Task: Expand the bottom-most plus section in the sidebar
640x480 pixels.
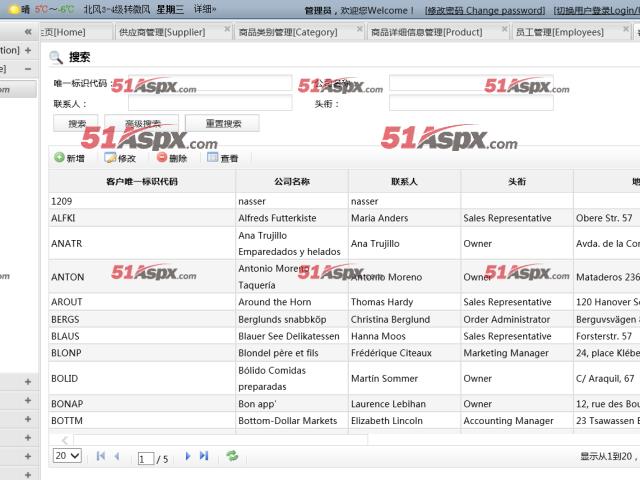Action: coord(27,474)
